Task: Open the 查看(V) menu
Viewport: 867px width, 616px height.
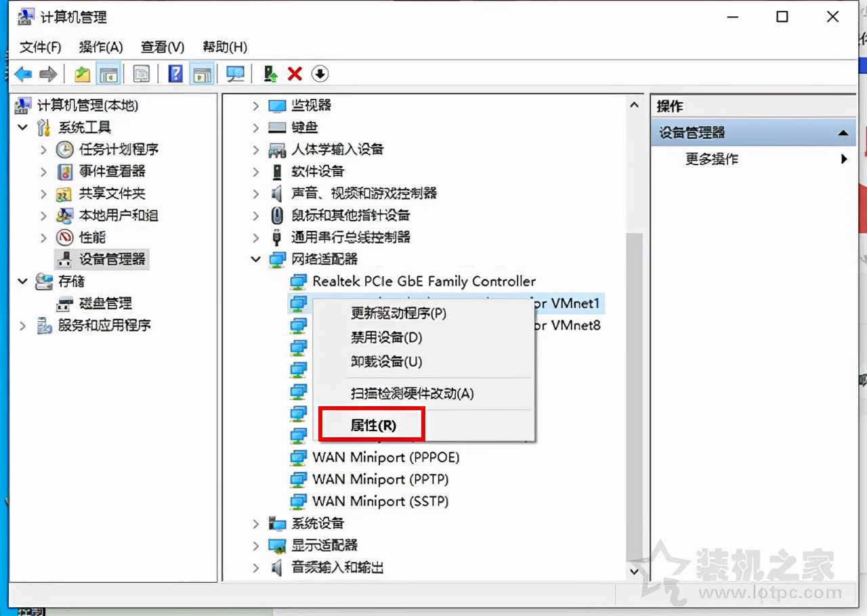Action: click(x=161, y=47)
